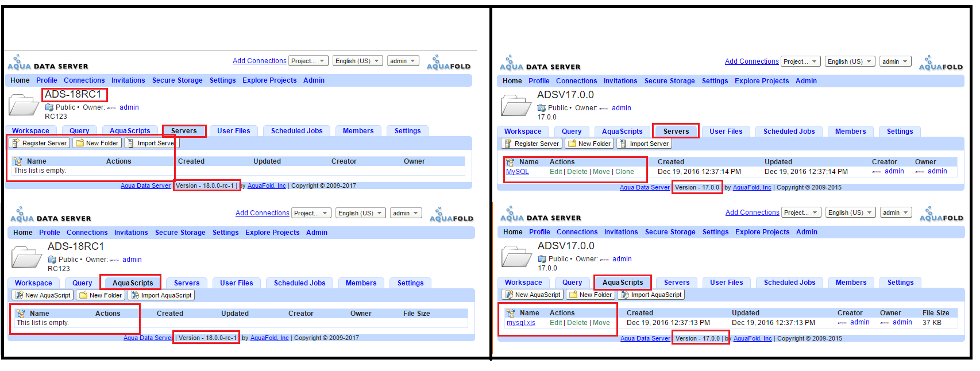Screen dimensions: 980x371
Task: Click Delete action for mysql.xis script
Action: pos(577,323)
